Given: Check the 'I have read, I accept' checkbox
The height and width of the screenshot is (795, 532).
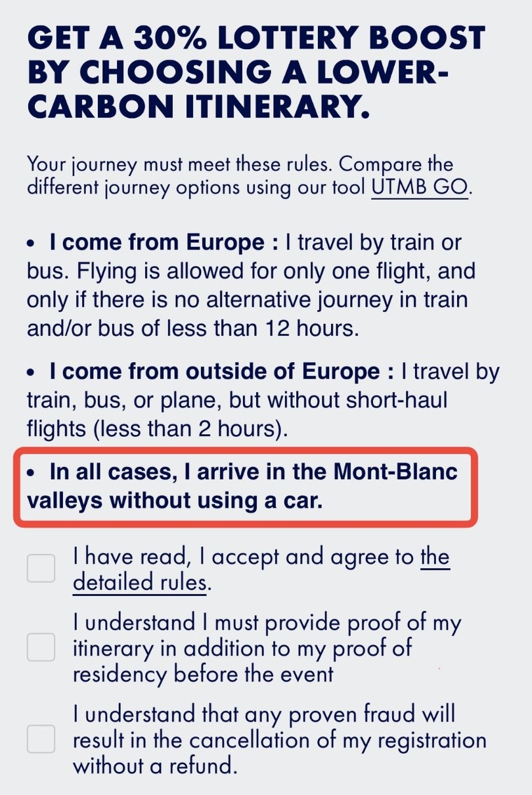Looking at the screenshot, I should 41,568.
